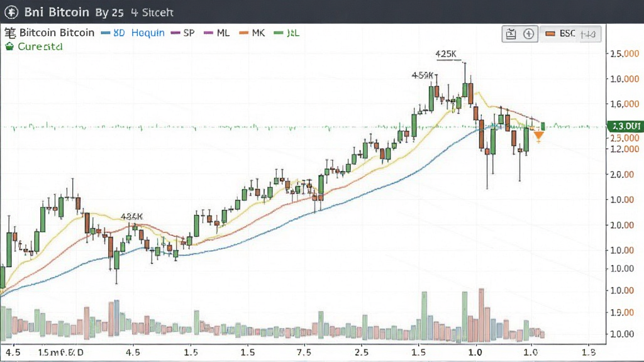Click the green basket icon beside Cure
Screen dimensions: 644x362
[x=9, y=47]
